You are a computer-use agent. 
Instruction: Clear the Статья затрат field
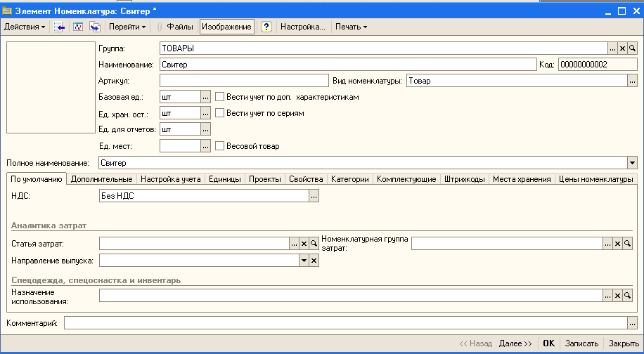(304, 244)
